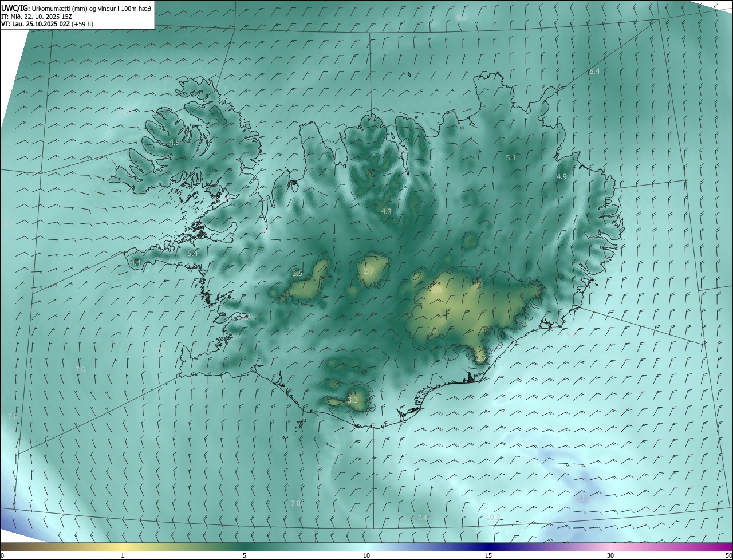Click the '50' tick on the color scale

tap(728, 555)
